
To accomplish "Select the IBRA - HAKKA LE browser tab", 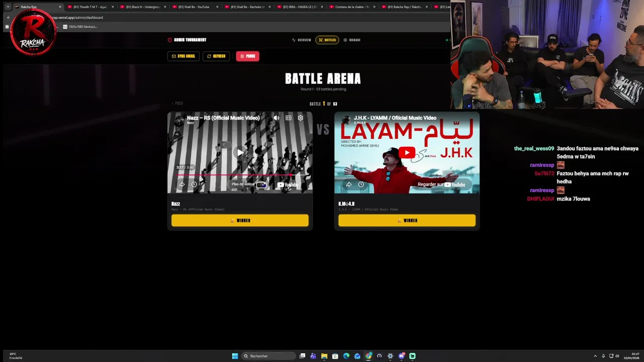I will pos(300,7).
